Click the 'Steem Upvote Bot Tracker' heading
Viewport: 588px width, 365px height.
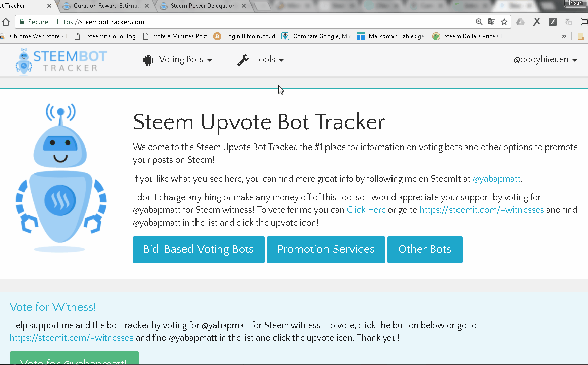tap(259, 122)
